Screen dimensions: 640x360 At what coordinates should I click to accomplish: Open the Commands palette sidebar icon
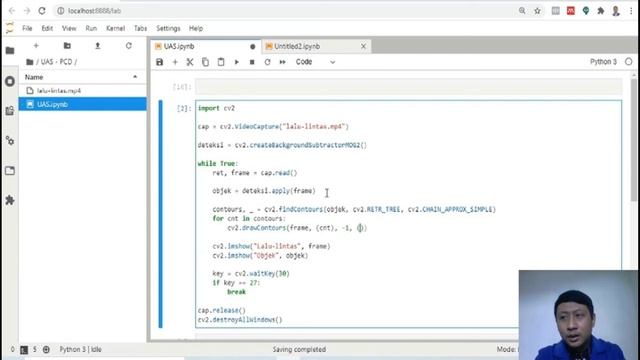pos(10,111)
